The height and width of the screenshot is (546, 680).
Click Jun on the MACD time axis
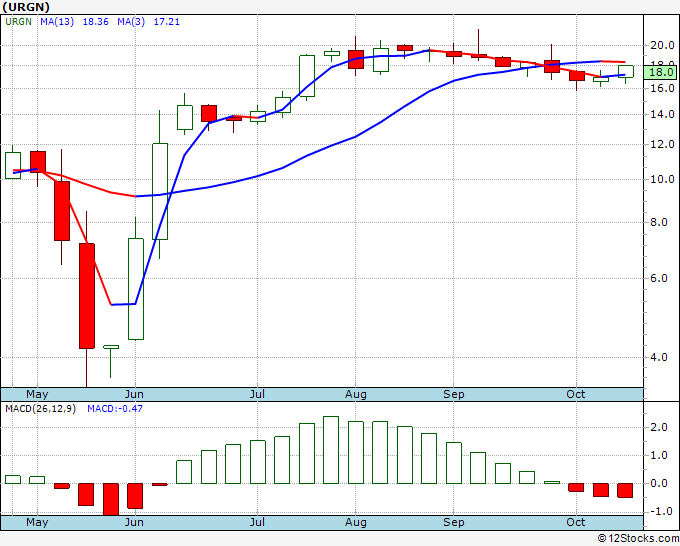pyautogui.click(x=134, y=522)
